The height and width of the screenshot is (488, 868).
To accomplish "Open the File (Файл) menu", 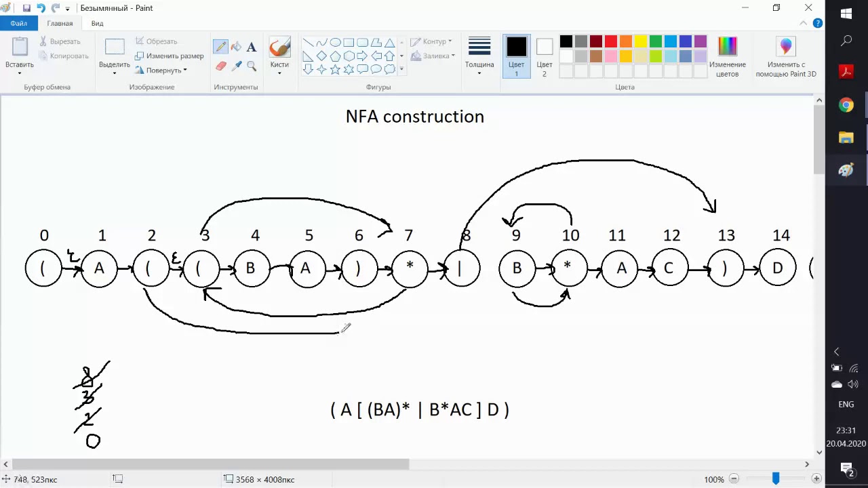I will (x=19, y=23).
